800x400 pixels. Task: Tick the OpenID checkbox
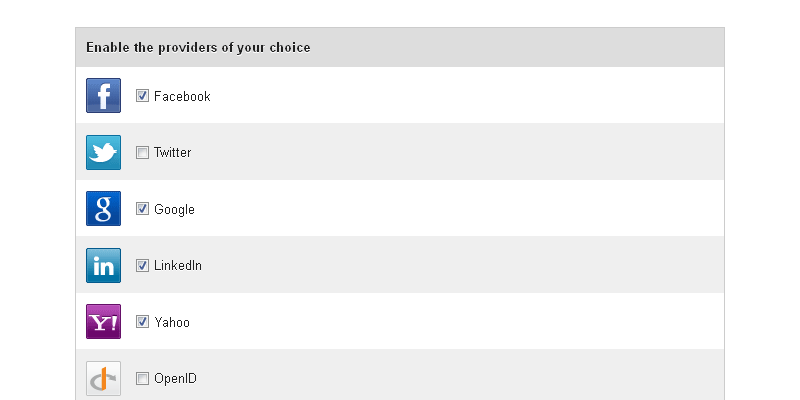tap(142, 378)
